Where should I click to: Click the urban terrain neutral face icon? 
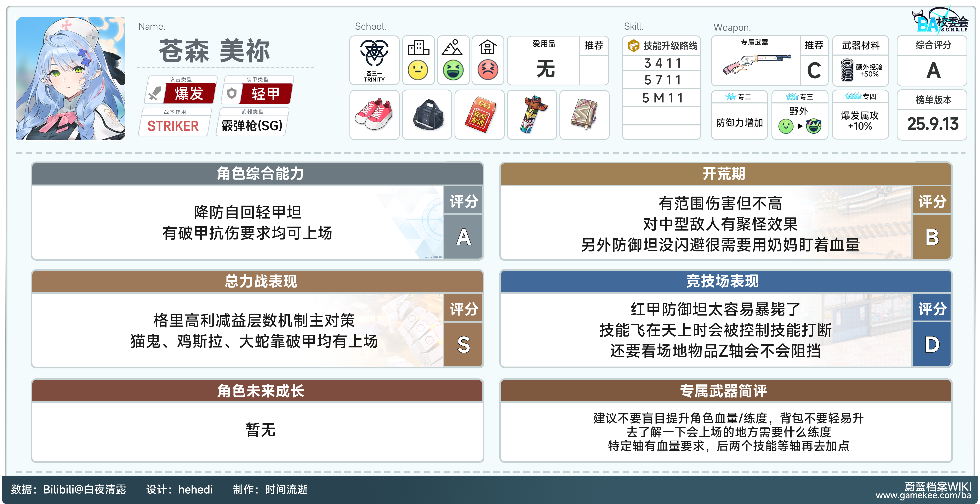click(418, 70)
